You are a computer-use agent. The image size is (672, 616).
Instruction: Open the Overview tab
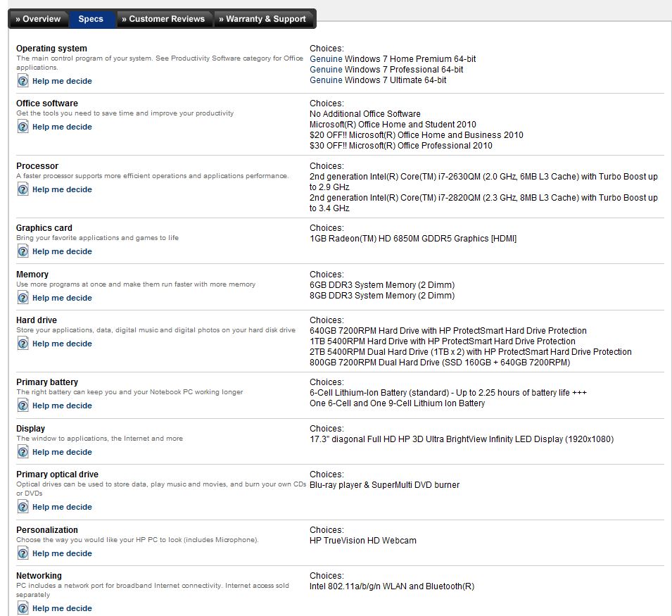38,19
